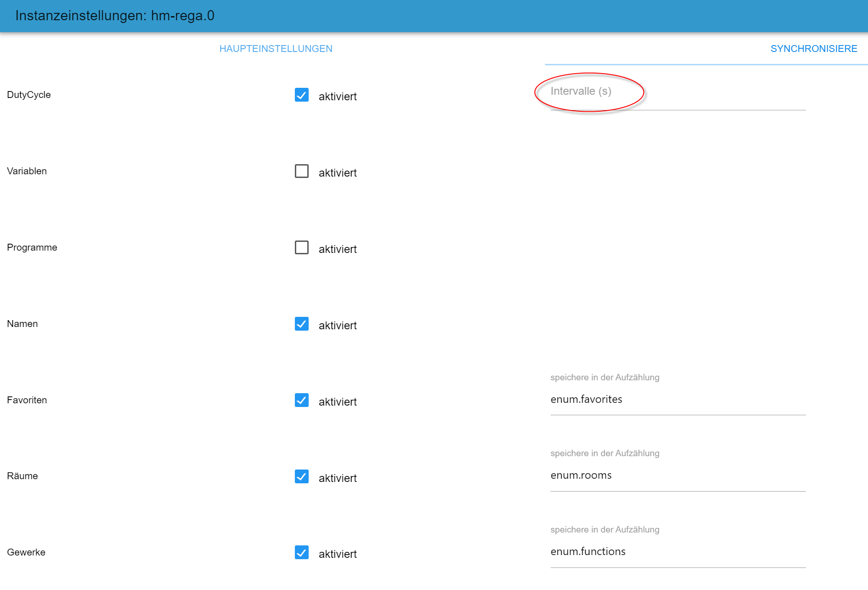Enable the Programme aktiviert checkbox
Image resolution: width=868 pixels, height=590 pixels.
302,247
